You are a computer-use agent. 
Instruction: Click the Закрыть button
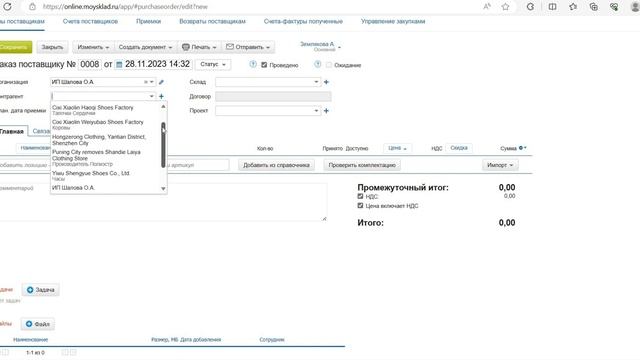pyautogui.click(x=52, y=47)
